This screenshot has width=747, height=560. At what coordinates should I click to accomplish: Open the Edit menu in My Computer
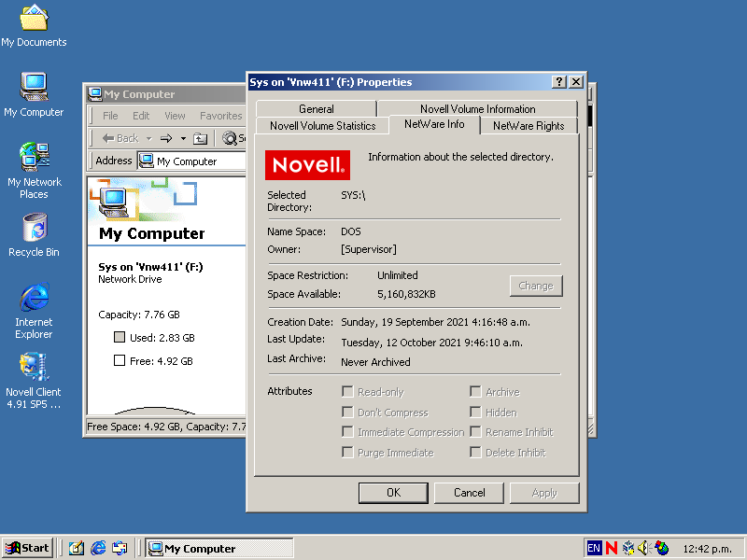click(141, 116)
